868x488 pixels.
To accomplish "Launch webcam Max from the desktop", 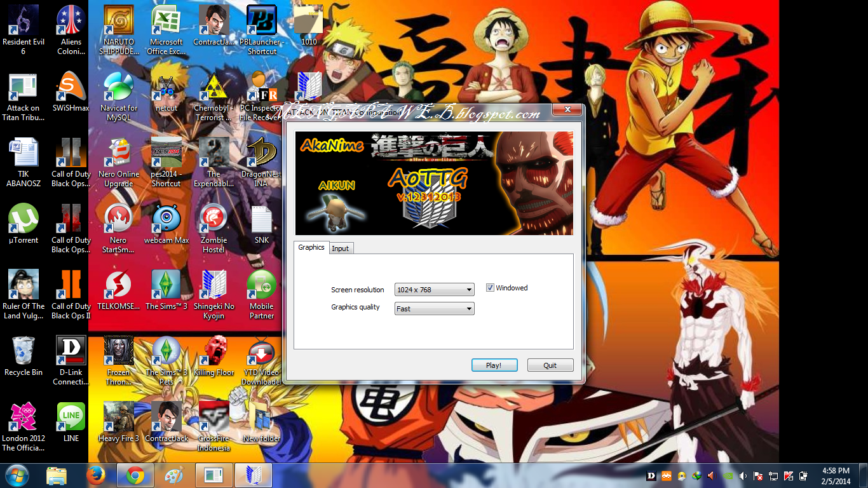I will point(166,224).
